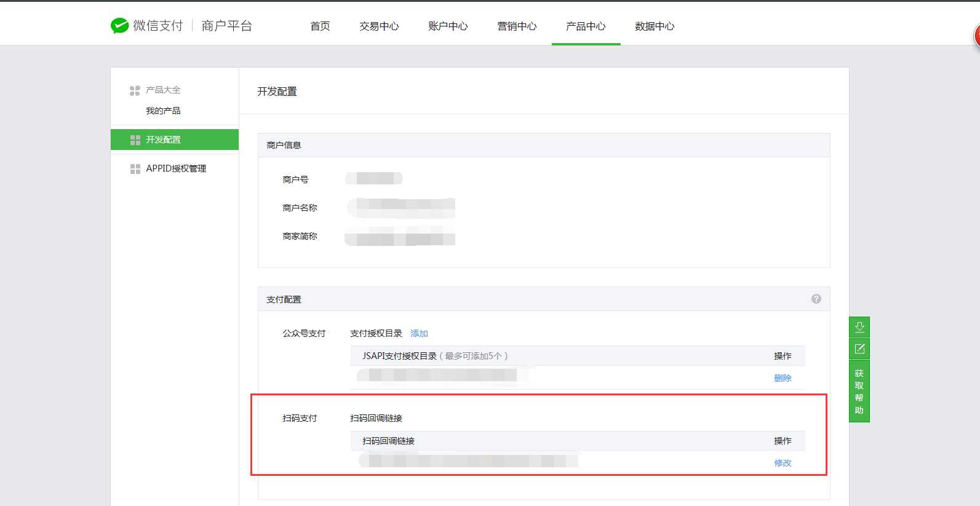This screenshot has height=506, width=980.
Task: Switch to 账户中心 tab
Action: click(448, 26)
